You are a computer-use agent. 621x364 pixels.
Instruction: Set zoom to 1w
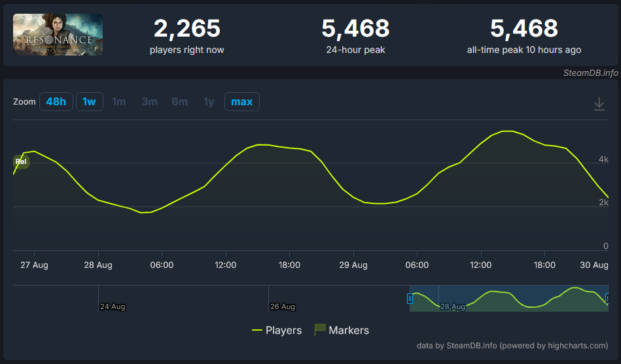[89, 102]
